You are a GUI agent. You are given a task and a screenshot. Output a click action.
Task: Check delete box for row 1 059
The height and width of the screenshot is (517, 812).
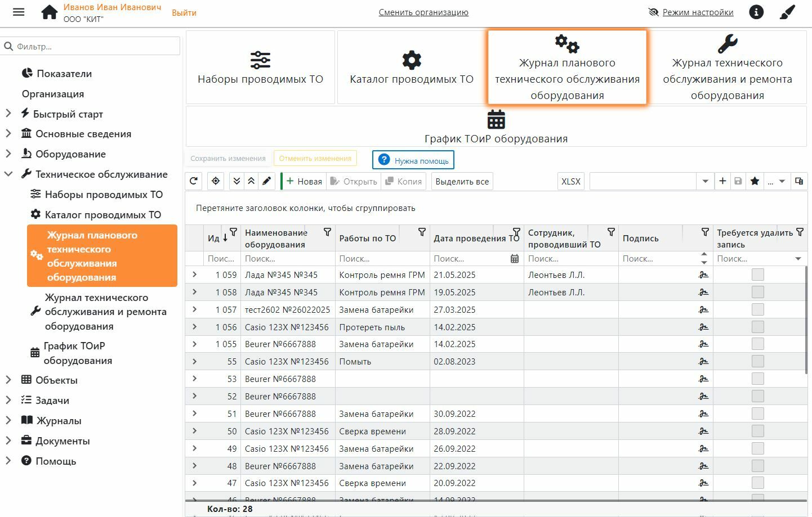758,275
